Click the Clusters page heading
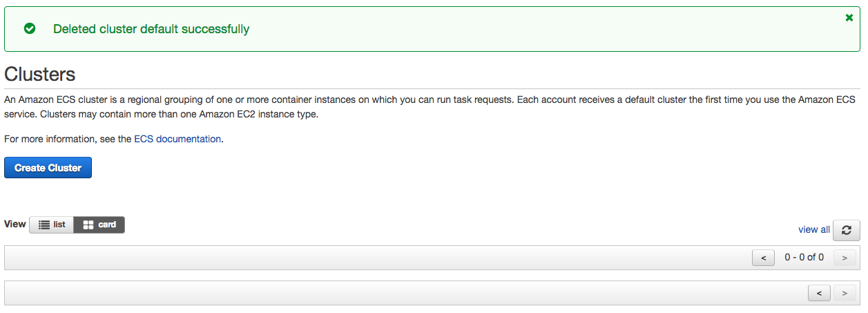 click(40, 75)
